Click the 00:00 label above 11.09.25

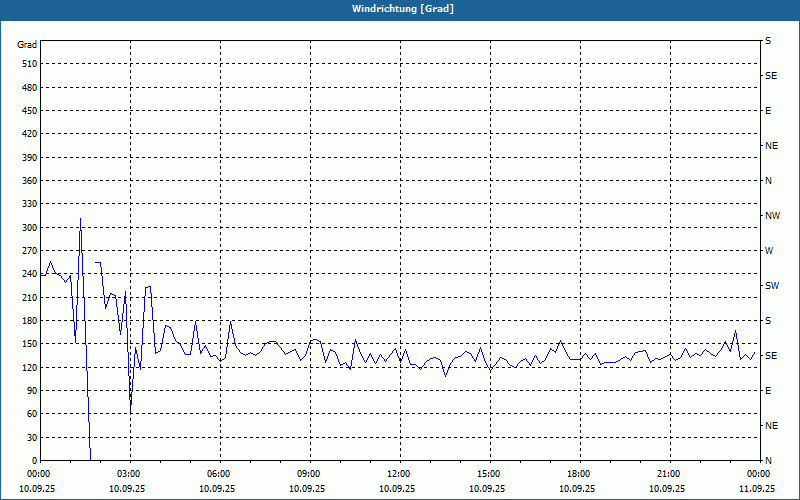760,474
